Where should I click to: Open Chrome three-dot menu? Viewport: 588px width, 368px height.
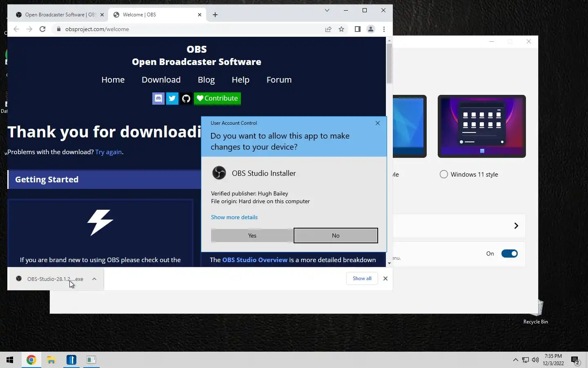pyautogui.click(x=384, y=29)
